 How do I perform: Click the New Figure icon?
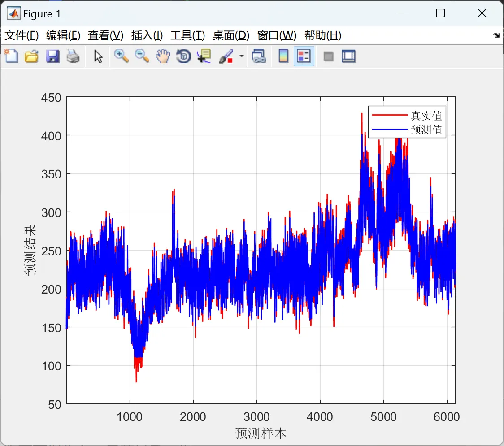point(11,56)
